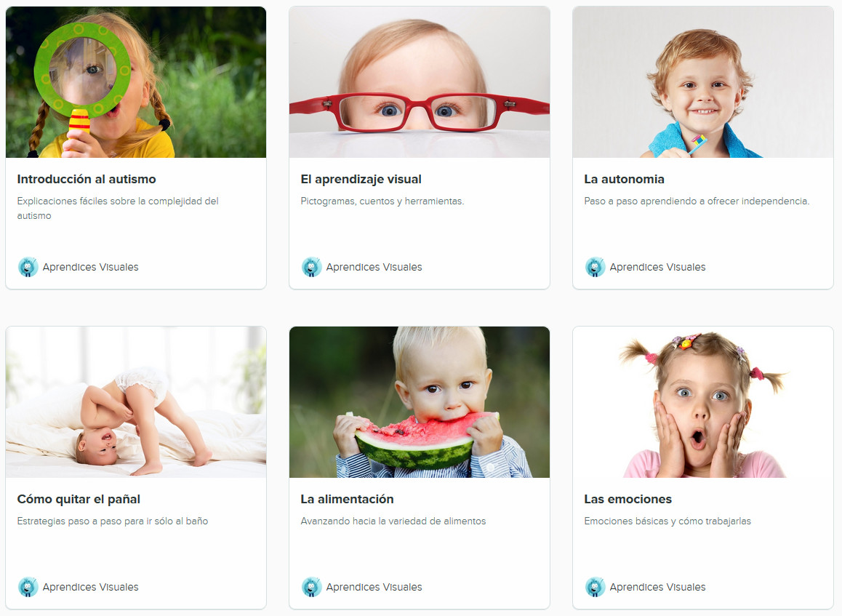Click Aprendices Visuales avatar on La alimentación card

tap(311, 587)
